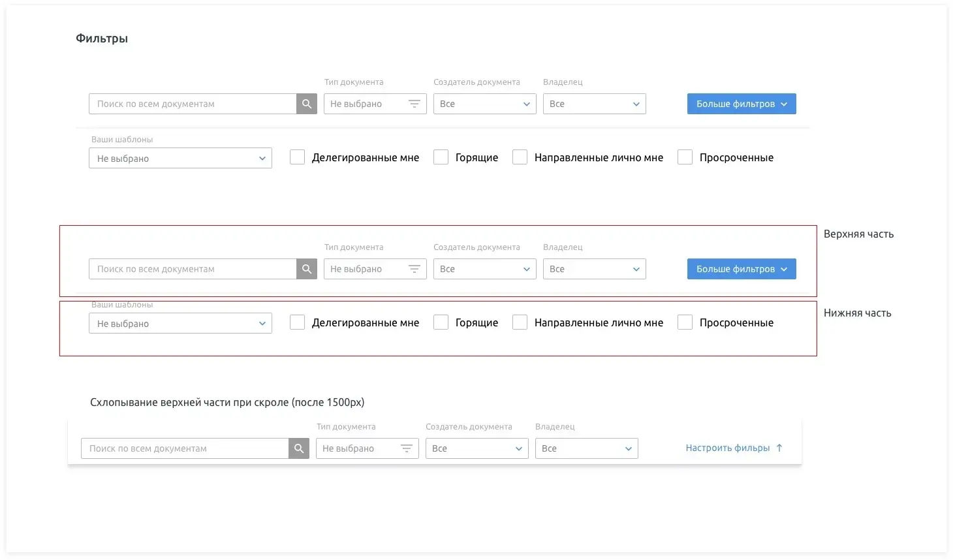Expand Создатель документа dropdown in the Фильтры section

(x=485, y=104)
